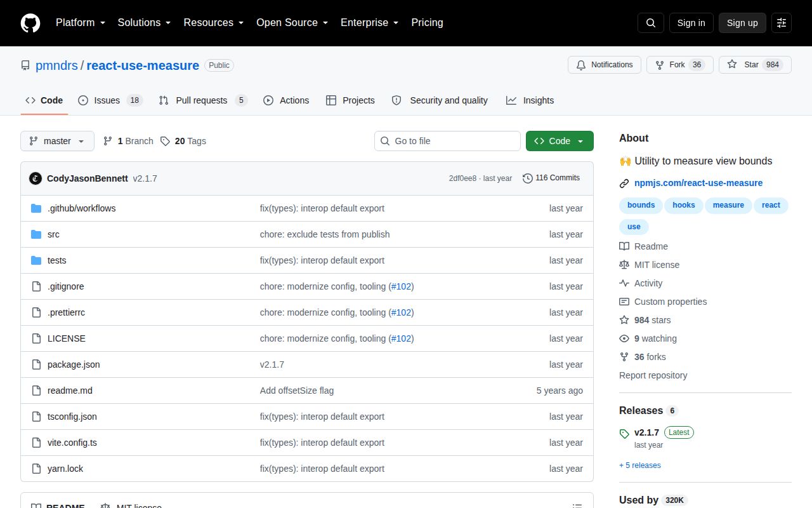Click the tag icon next to 20 Tags
The image size is (812, 508).
click(165, 141)
